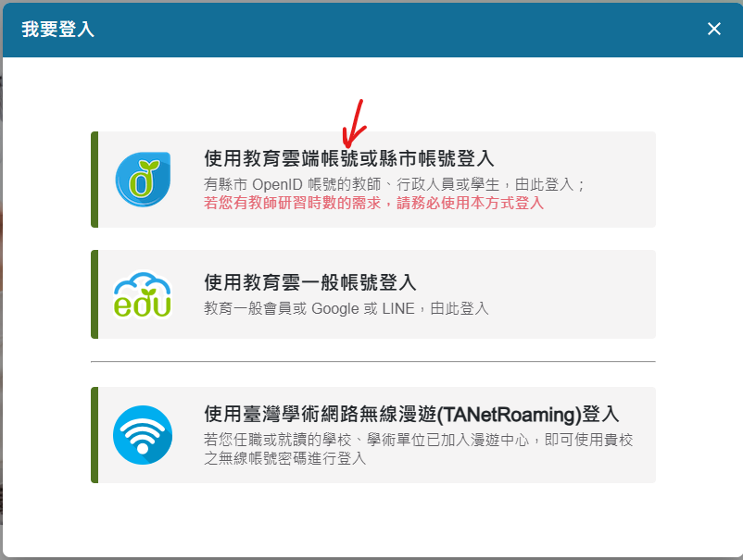This screenshot has height=560, width=743.
Task: Click the empty right side of the edu general account card
Action: coord(573,294)
